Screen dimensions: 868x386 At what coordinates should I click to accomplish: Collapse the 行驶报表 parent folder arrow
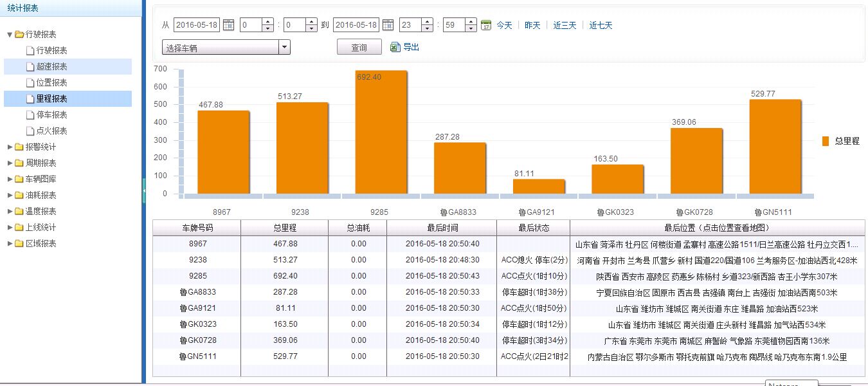(x=10, y=34)
